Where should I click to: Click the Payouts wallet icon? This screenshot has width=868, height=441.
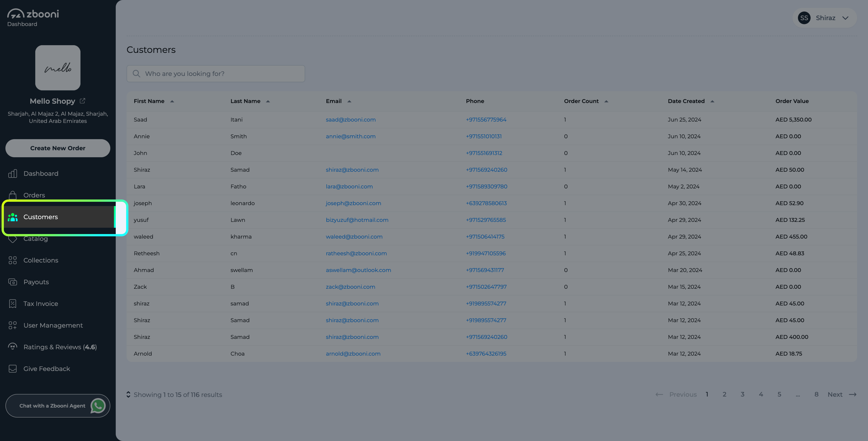(x=13, y=282)
